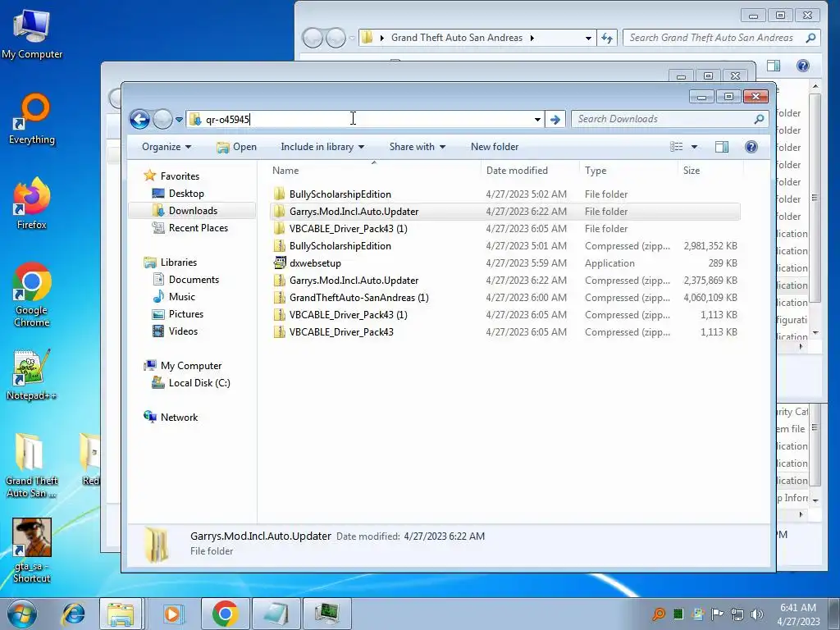Click Open in the toolbar
The image size is (840, 630).
237,147
